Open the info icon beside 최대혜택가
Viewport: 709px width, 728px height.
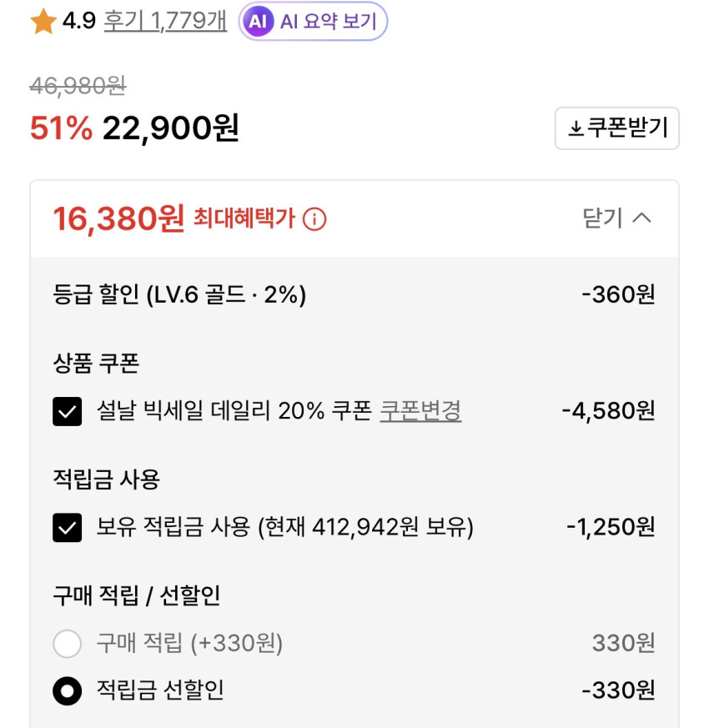314,219
